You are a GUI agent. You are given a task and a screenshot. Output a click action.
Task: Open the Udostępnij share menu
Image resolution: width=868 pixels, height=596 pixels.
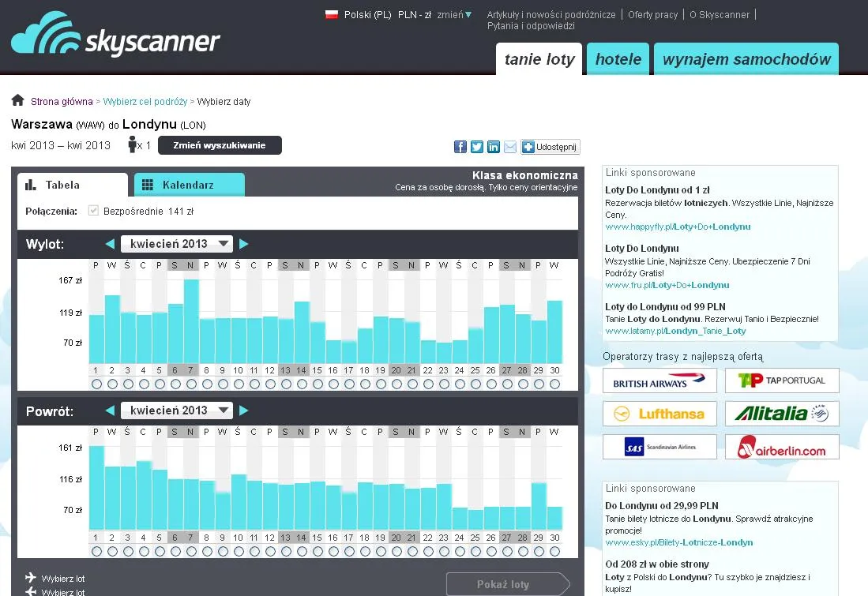click(550, 147)
